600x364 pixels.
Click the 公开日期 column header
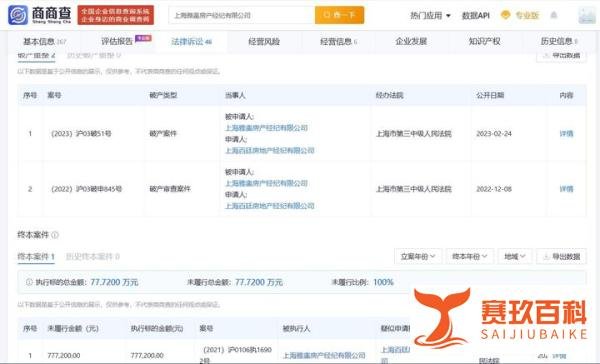(490, 95)
